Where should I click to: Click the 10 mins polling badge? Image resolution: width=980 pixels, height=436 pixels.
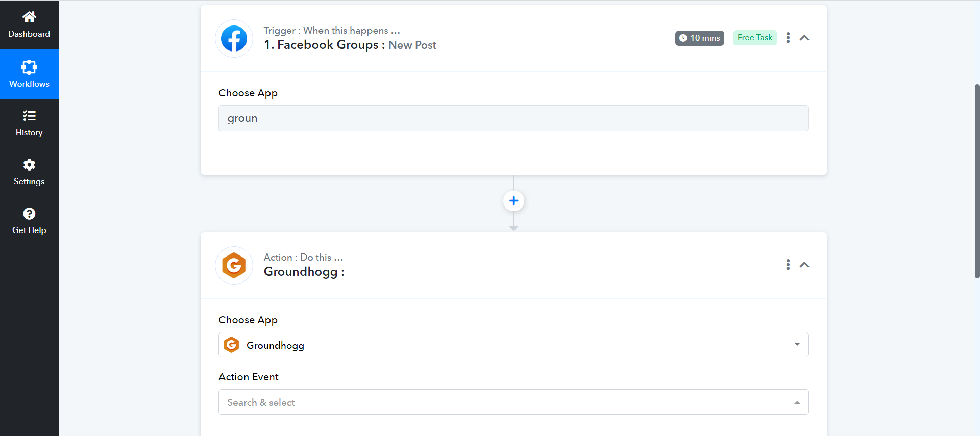(700, 38)
